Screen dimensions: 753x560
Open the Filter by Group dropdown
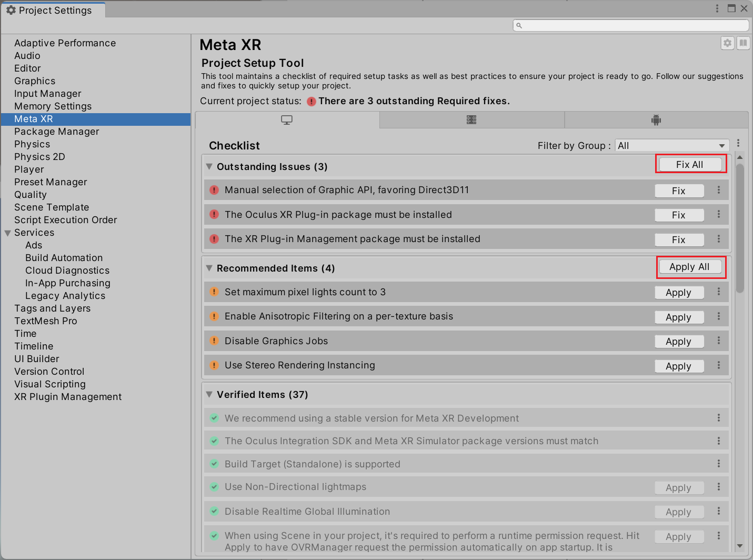point(672,146)
